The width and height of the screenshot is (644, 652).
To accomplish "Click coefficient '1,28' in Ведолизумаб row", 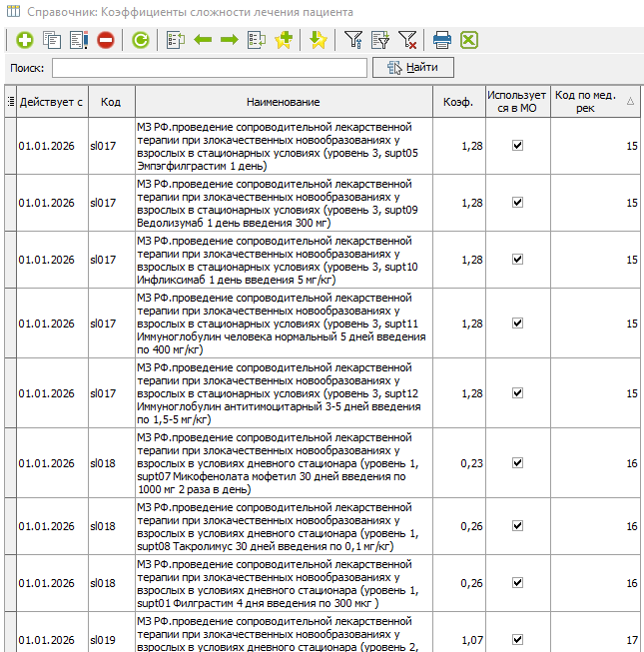I will [472, 203].
